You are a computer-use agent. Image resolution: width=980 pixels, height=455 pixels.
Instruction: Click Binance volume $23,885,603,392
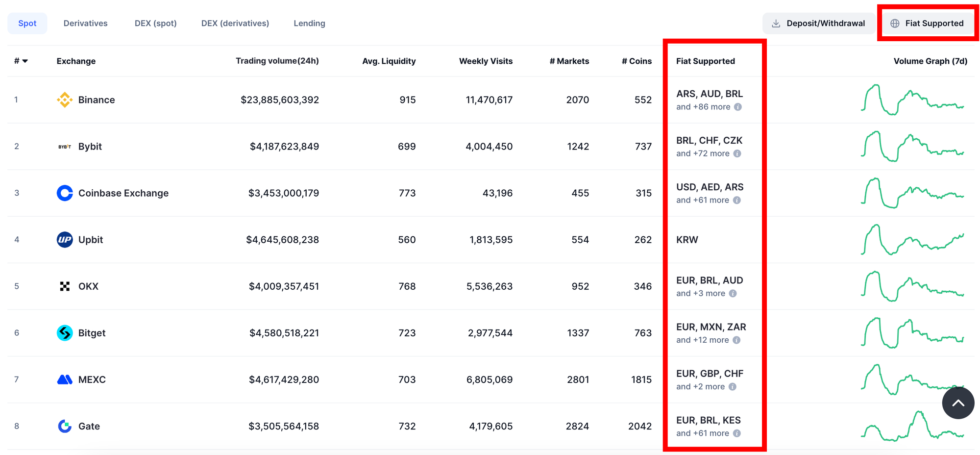pos(280,100)
